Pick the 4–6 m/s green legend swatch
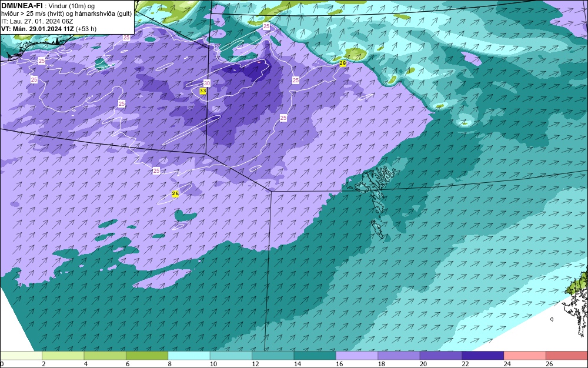Screen dimensions: 588x368 pyautogui.click(x=105, y=356)
